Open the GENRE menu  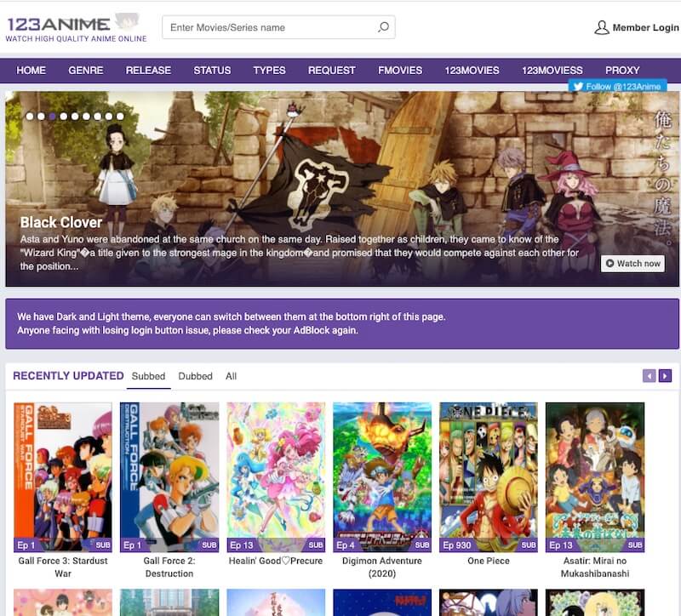pyautogui.click(x=86, y=71)
